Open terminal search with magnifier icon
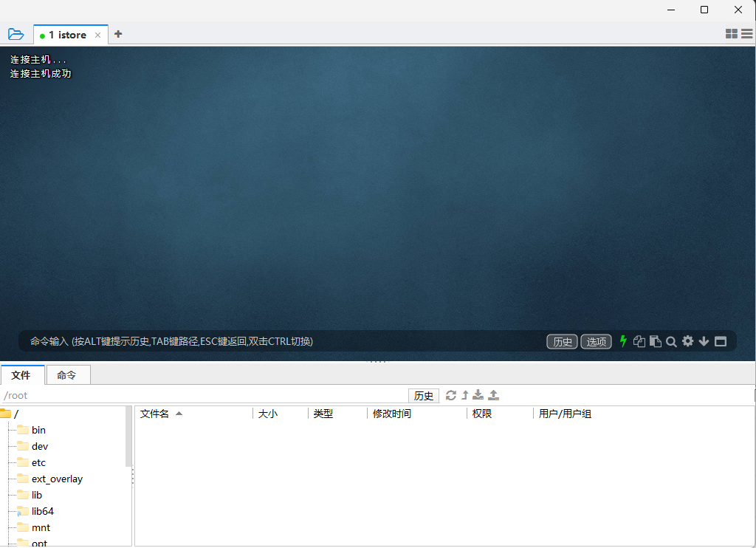 coord(672,341)
